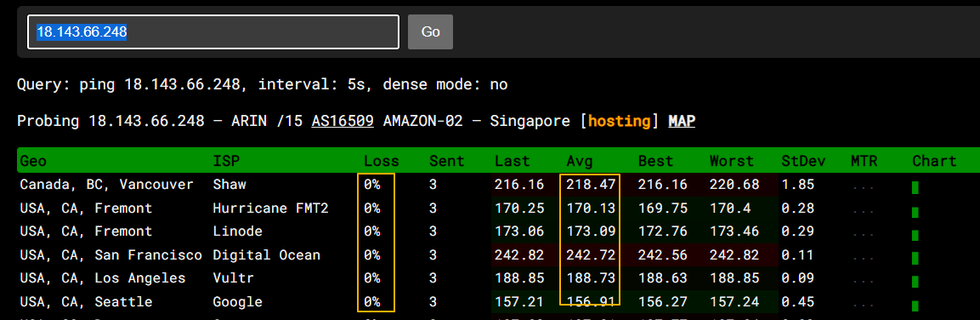This screenshot has width=980, height=320.
Task: Click the Last column header
Action: point(512,161)
